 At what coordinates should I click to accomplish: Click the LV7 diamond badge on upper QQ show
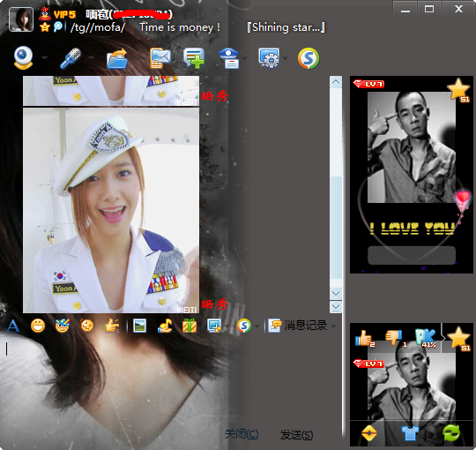click(368, 84)
